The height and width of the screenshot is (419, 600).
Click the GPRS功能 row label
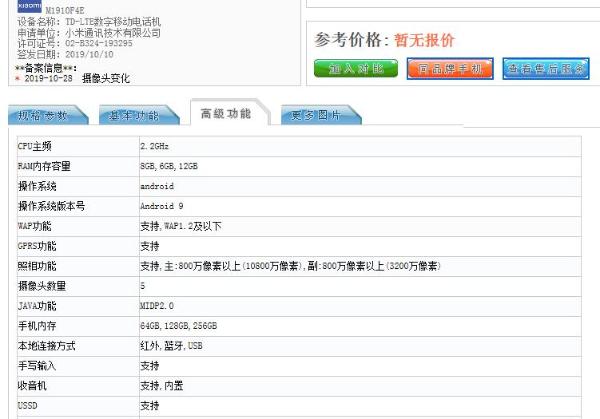(x=37, y=246)
